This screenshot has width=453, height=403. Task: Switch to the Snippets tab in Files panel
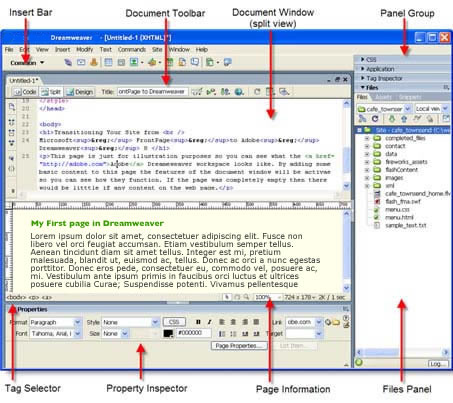click(410, 97)
